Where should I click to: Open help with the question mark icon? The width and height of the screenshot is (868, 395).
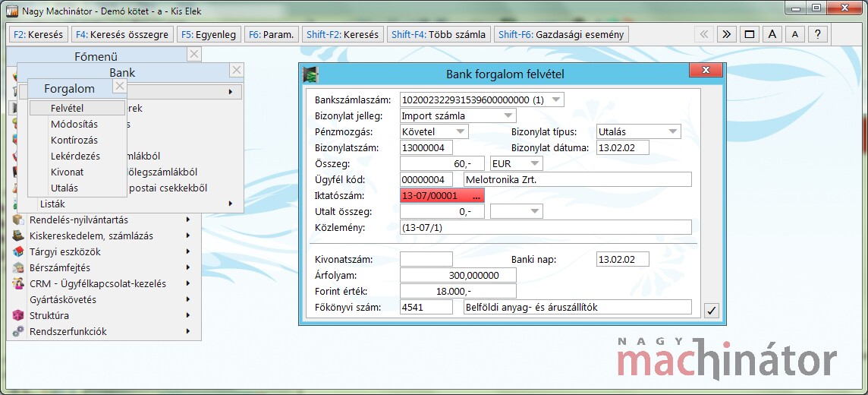coord(818,34)
